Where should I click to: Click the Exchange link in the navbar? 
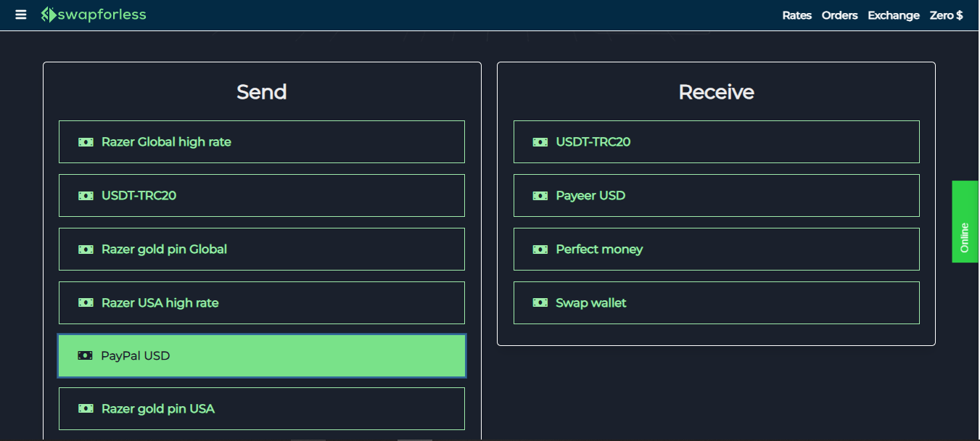pos(893,15)
